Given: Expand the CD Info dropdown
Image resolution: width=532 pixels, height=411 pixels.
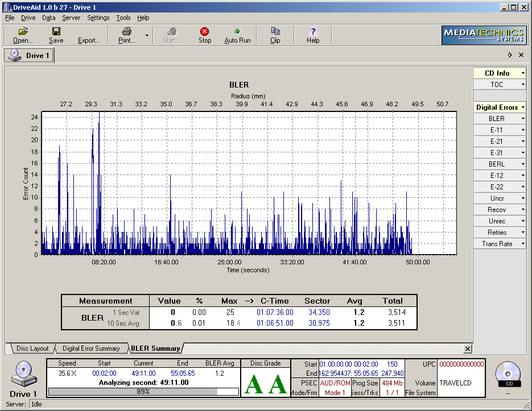Looking at the screenshot, I should (523, 73).
